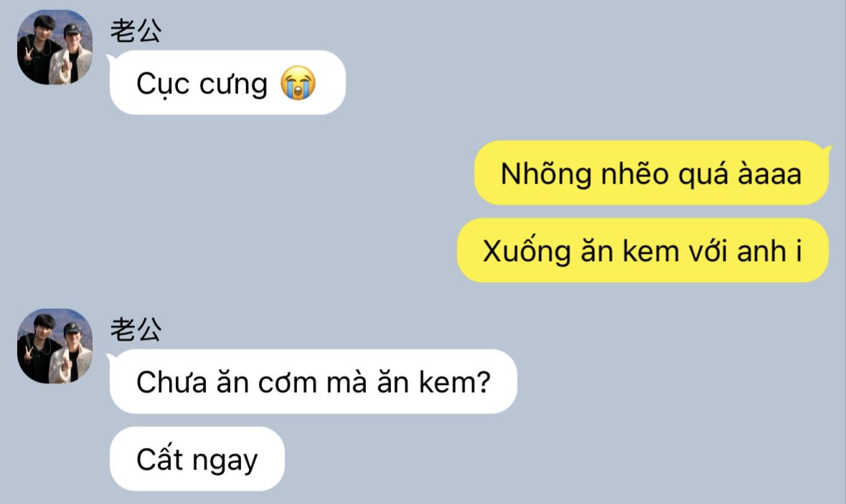
Task: Select the "Cục cưng" message bubble
Action: coord(227,82)
